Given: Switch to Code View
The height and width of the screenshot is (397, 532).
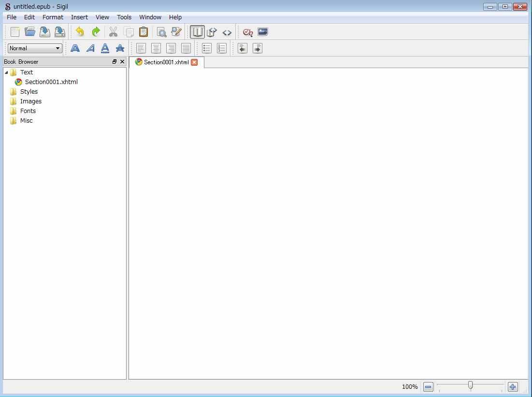Looking at the screenshot, I should tap(227, 32).
